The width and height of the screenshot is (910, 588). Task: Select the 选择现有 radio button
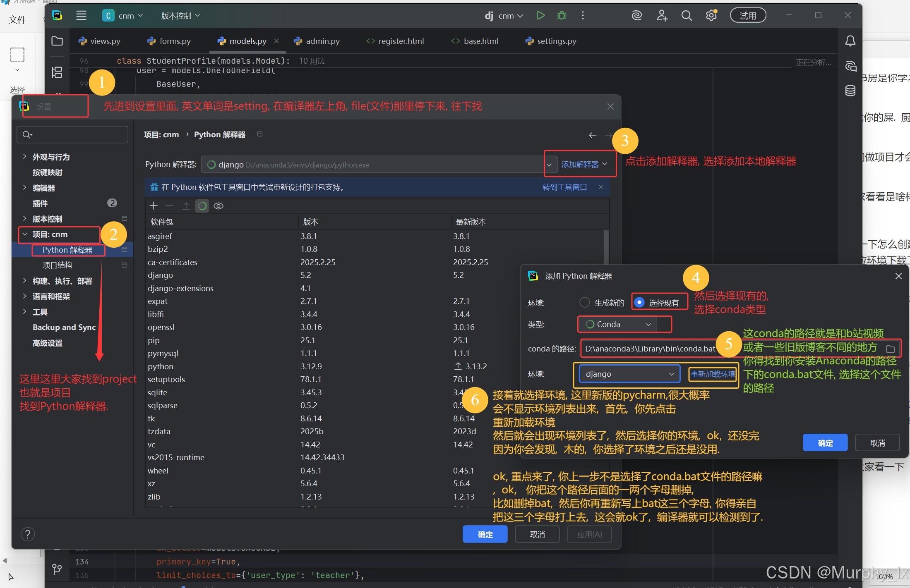tap(639, 303)
